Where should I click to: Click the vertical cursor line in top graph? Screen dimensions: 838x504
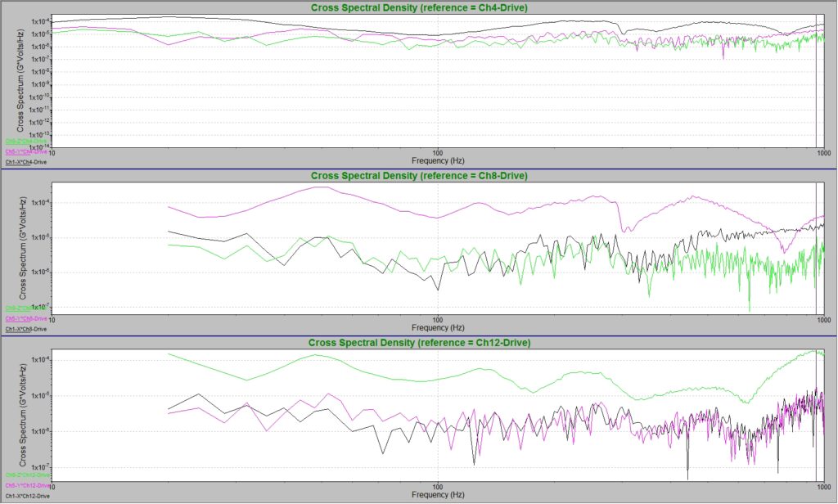pos(817,82)
